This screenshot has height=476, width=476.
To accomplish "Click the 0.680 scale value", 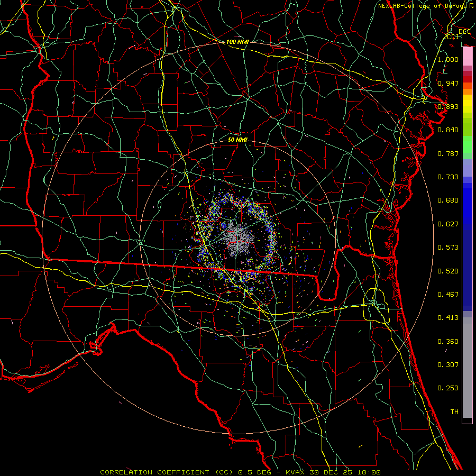I will pyautogui.click(x=448, y=200).
